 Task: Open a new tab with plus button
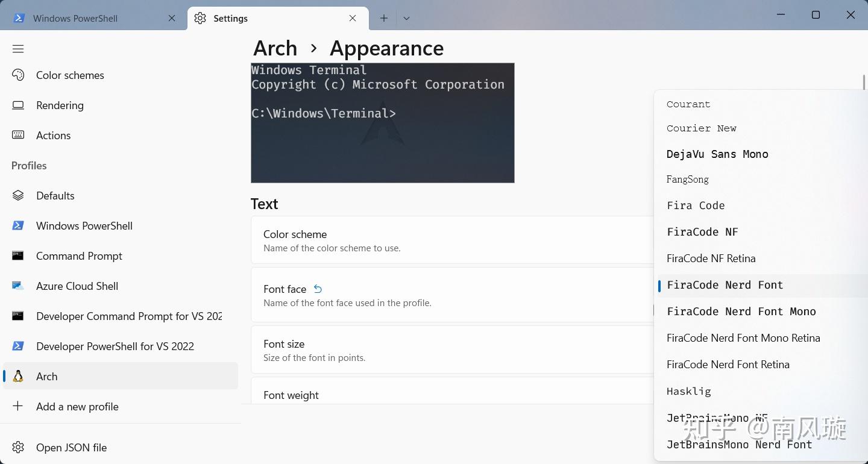click(383, 18)
